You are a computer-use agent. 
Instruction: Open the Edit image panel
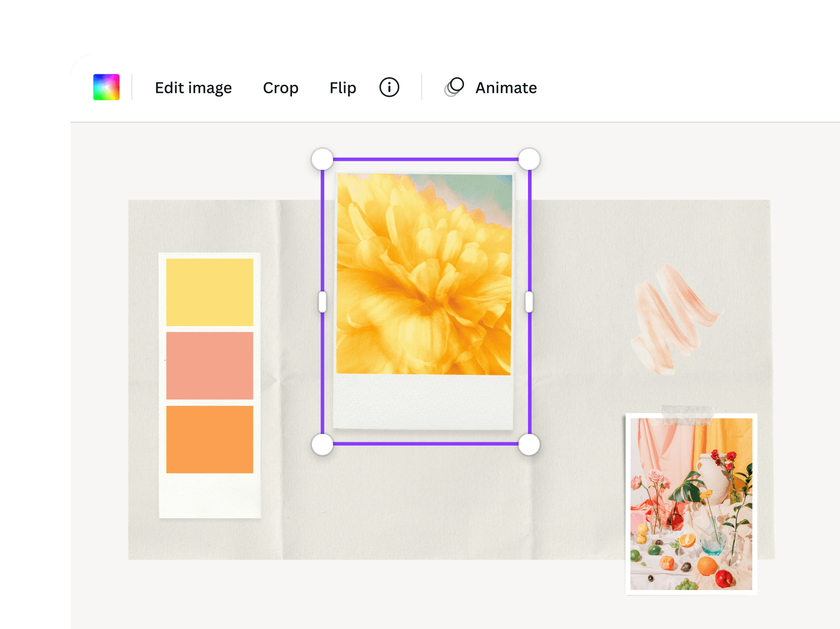193,87
